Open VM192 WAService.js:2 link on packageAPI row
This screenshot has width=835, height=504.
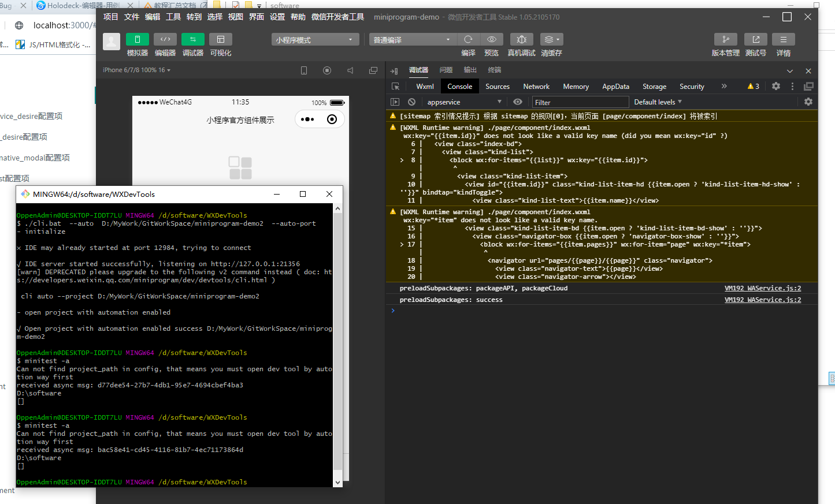coord(763,288)
